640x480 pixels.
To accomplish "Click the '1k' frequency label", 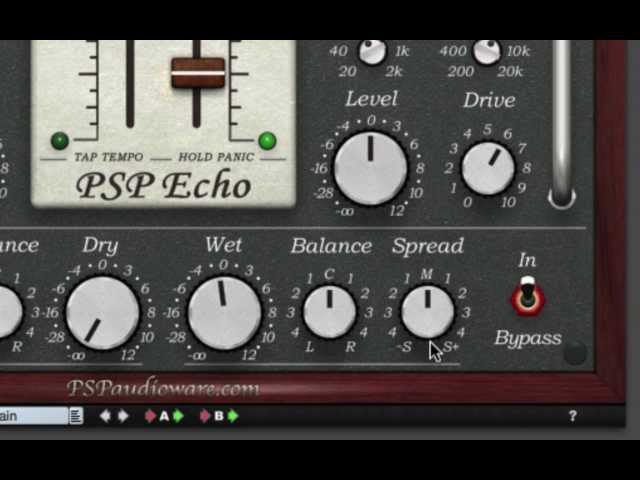I will (402, 51).
